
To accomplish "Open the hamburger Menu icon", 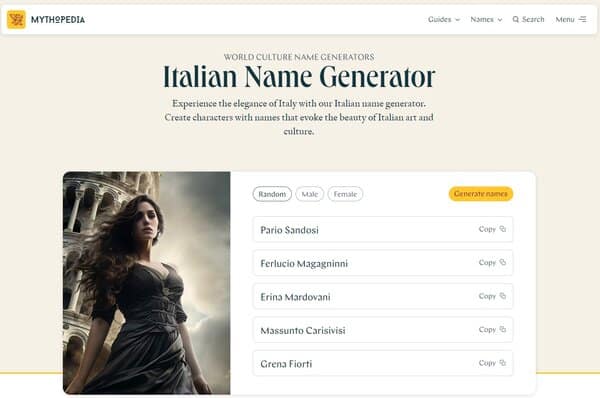I will pyautogui.click(x=582, y=19).
